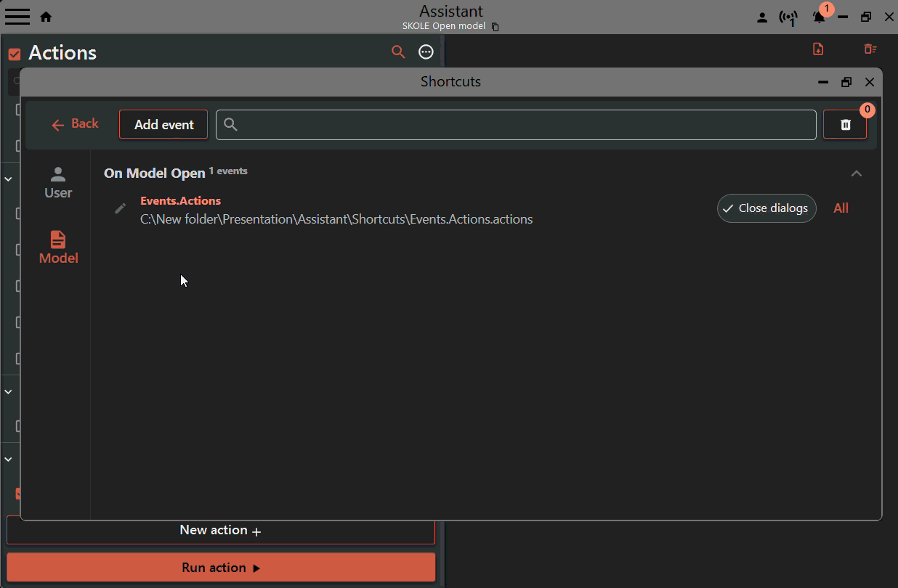Image resolution: width=898 pixels, height=588 pixels.
Task: Collapse the On Model Open section
Action: click(x=857, y=173)
